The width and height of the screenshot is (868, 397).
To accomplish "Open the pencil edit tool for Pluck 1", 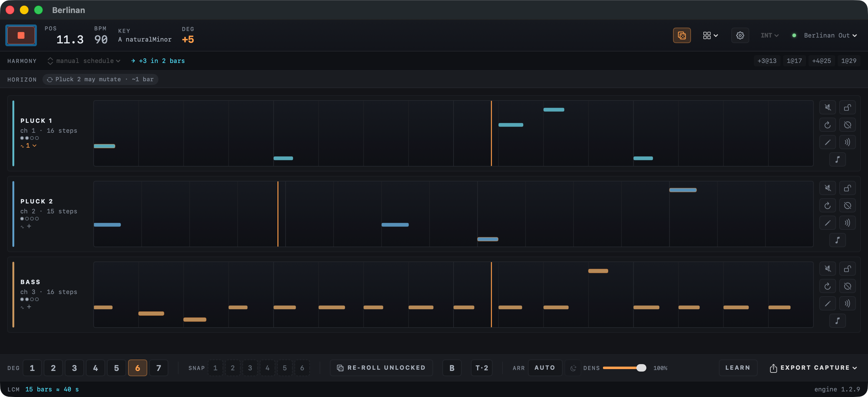I will pyautogui.click(x=827, y=142).
